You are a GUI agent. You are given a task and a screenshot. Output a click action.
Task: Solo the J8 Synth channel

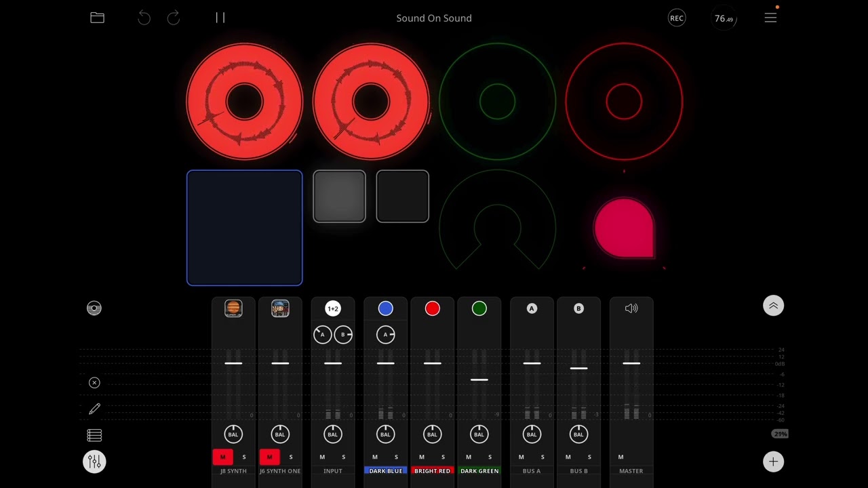pos(244,457)
